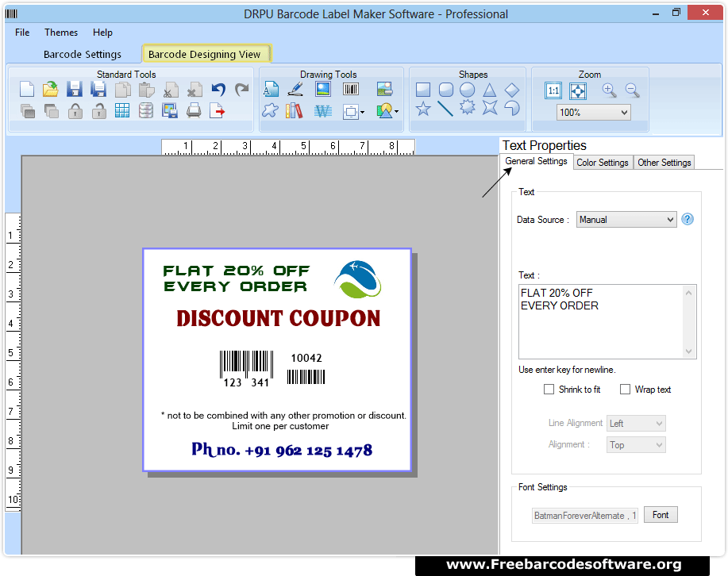Set zoom to actual size 1:1

coord(553,90)
